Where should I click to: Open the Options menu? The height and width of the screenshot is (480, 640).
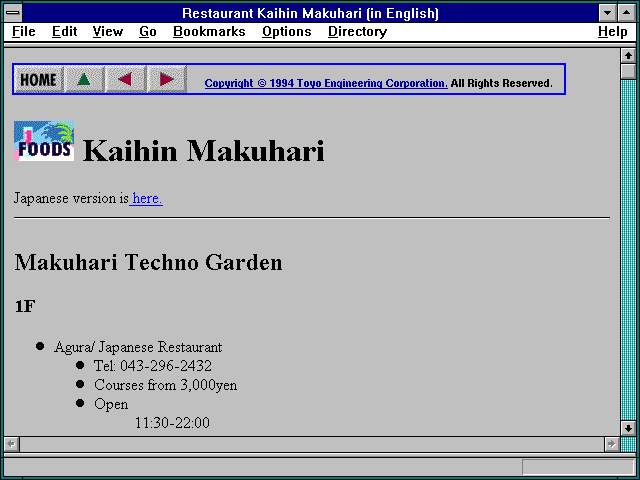point(287,31)
